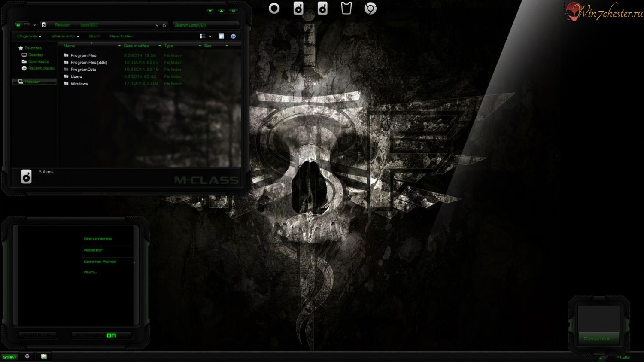Open the music-note icon beside the recycle bin

(x=322, y=8)
